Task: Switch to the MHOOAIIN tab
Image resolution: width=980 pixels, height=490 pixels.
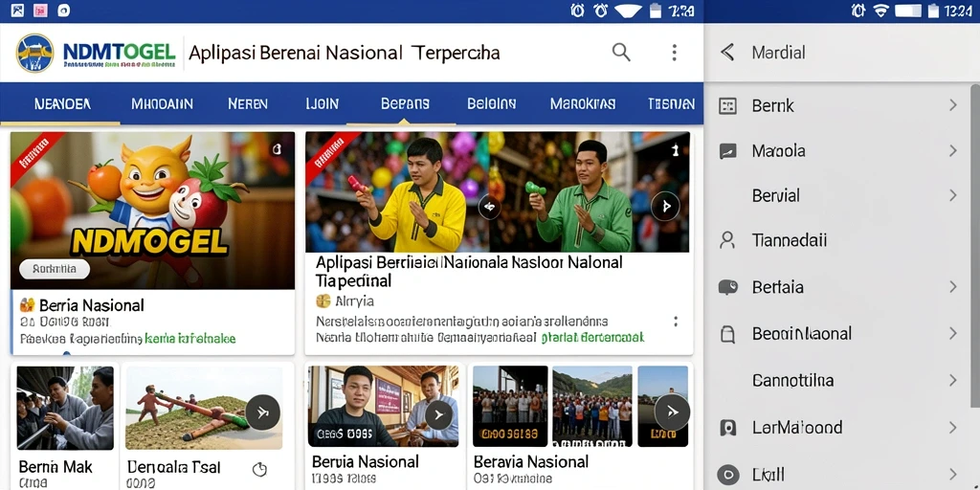Action: point(162,103)
